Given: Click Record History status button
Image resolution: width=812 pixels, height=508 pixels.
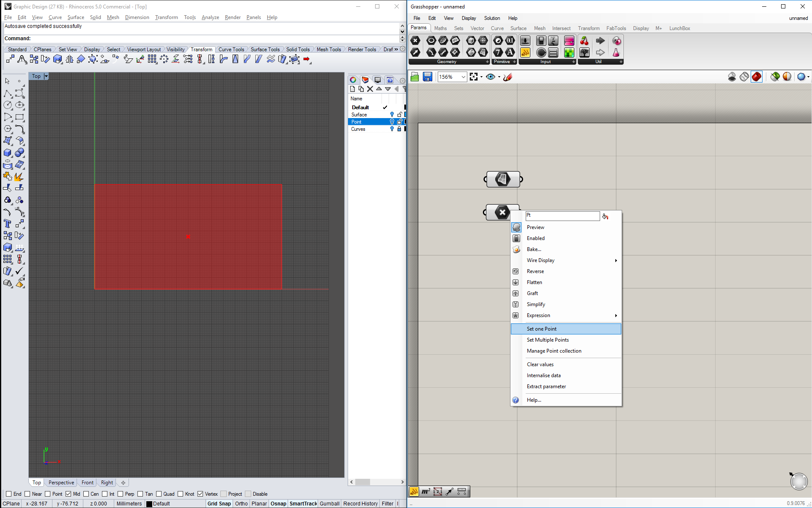Looking at the screenshot, I should [x=360, y=503].
